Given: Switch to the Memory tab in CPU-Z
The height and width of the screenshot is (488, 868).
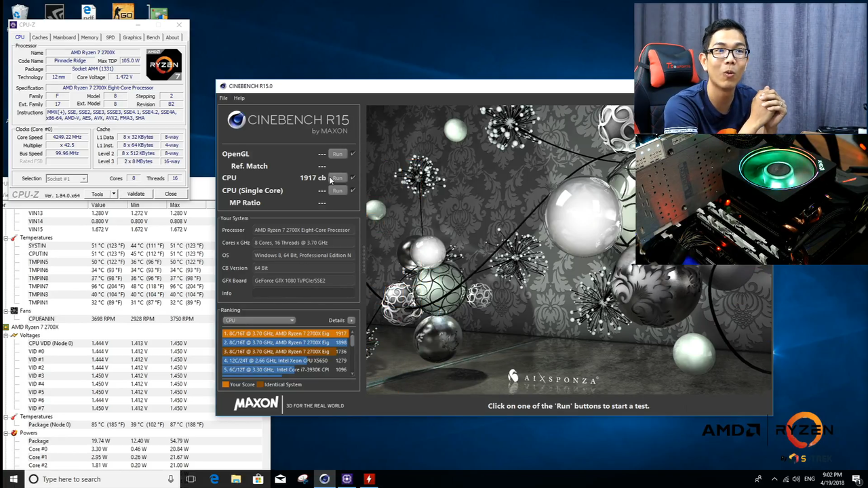Looking at the screenshot, I should (90, 37).
